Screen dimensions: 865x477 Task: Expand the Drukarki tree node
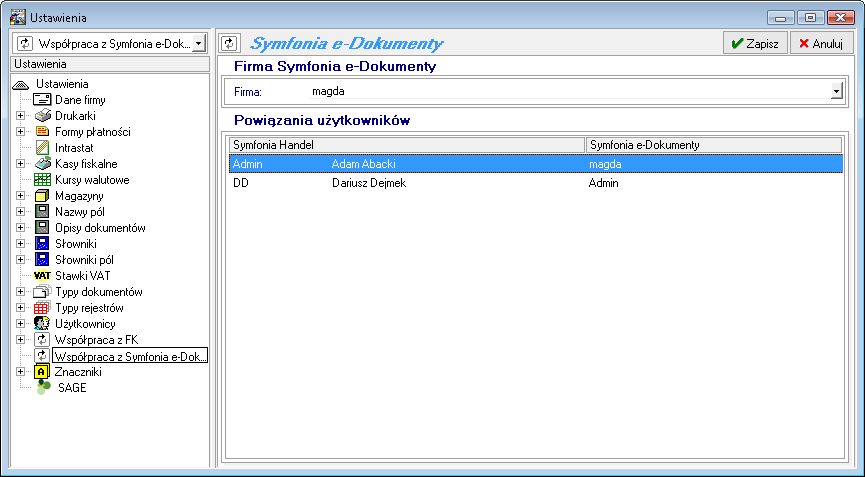(x=20, y=116)
